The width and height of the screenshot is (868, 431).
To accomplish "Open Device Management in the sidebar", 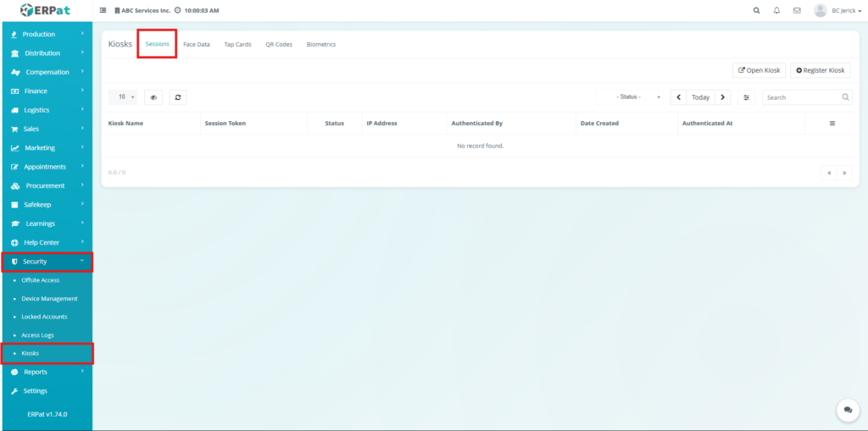I will click(x=49, y=298).
